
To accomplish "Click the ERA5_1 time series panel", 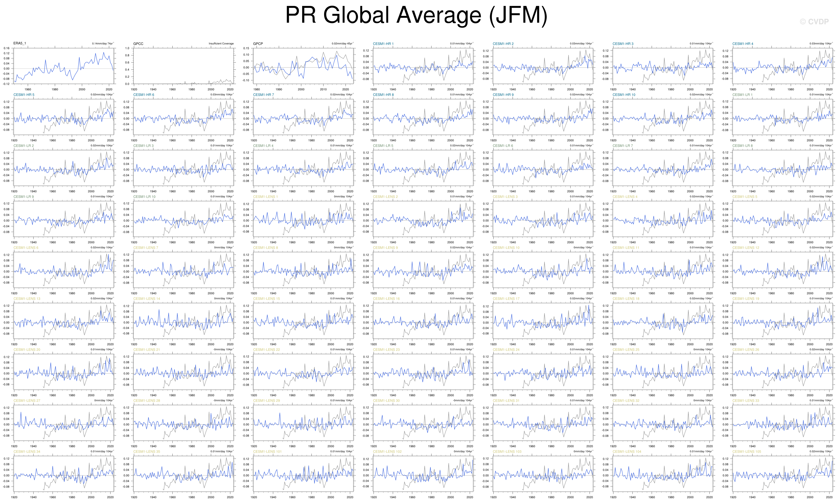I will tap(64, 66).
